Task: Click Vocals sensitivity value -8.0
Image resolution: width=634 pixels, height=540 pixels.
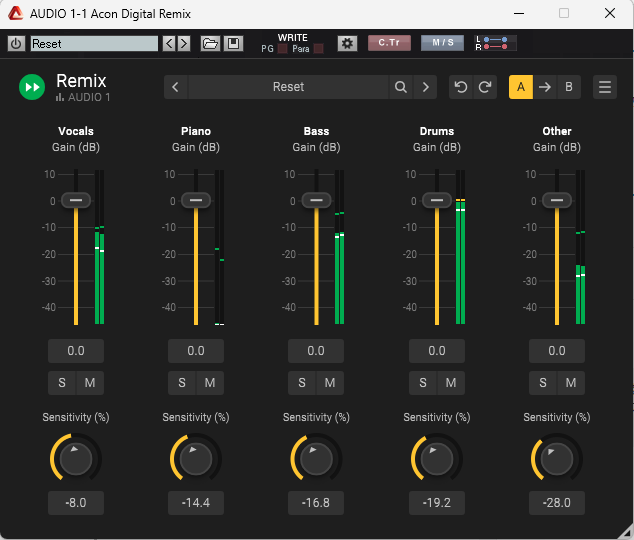Action: 76,503
